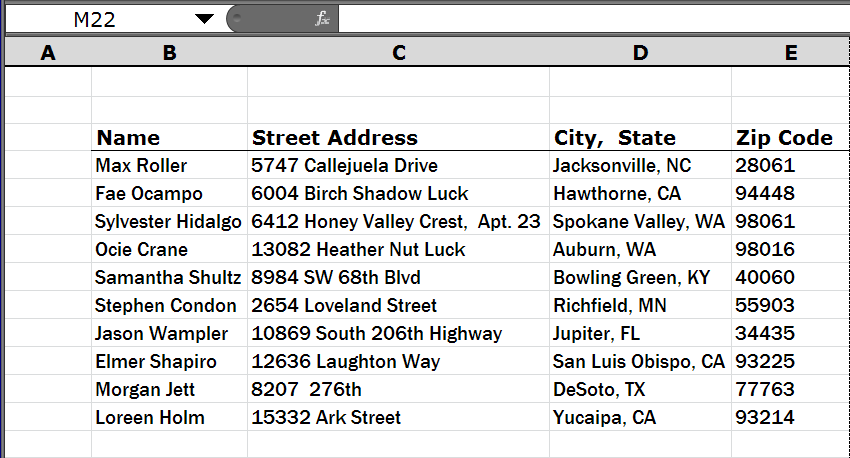Click the Yucaipa, CA cell

(640, 417)
